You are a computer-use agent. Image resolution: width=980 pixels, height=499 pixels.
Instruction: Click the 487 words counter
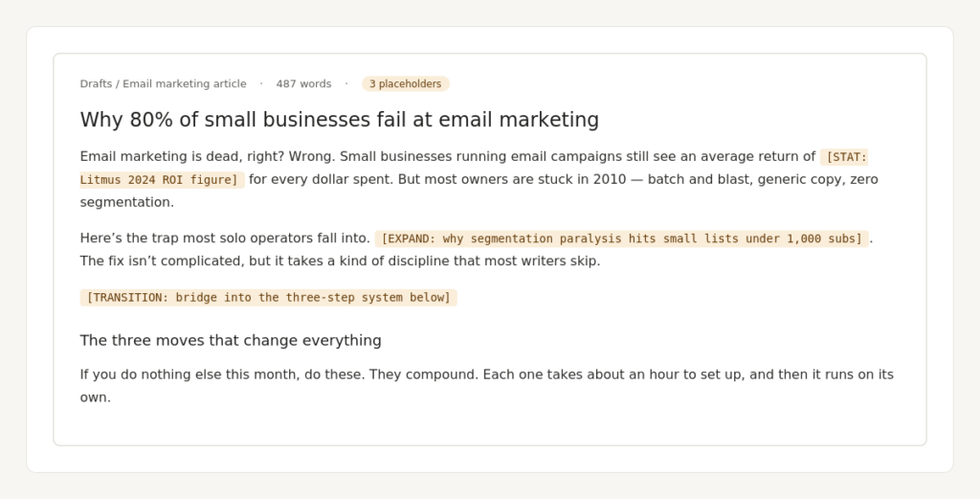(x=303, y=83)
